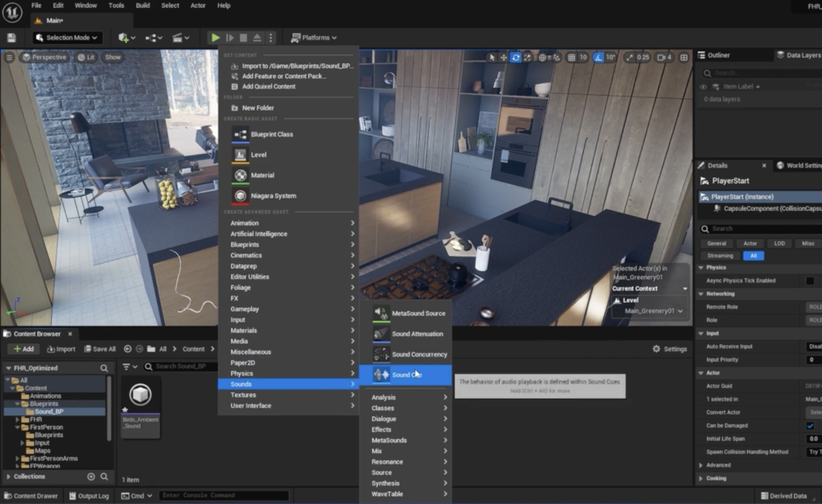
Task: Select the FirstPerson folder
Action: 47,428
